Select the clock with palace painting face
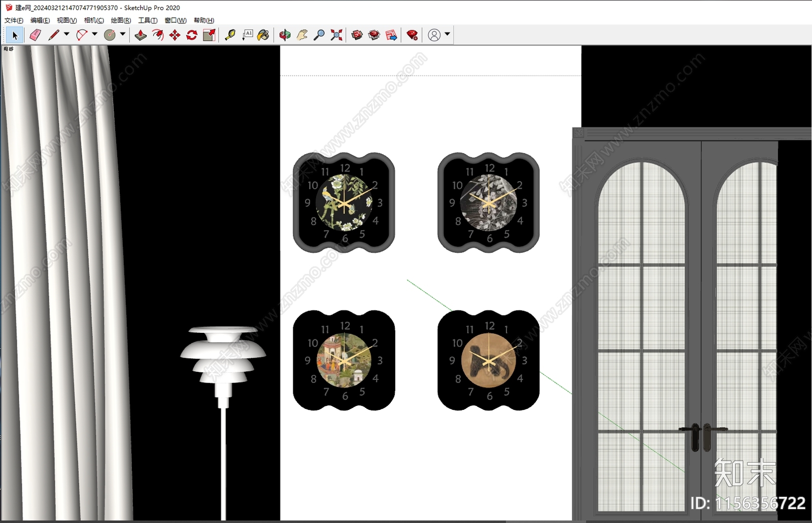The width and height of the screenshot is (812, 523). [x=344, y=360]
